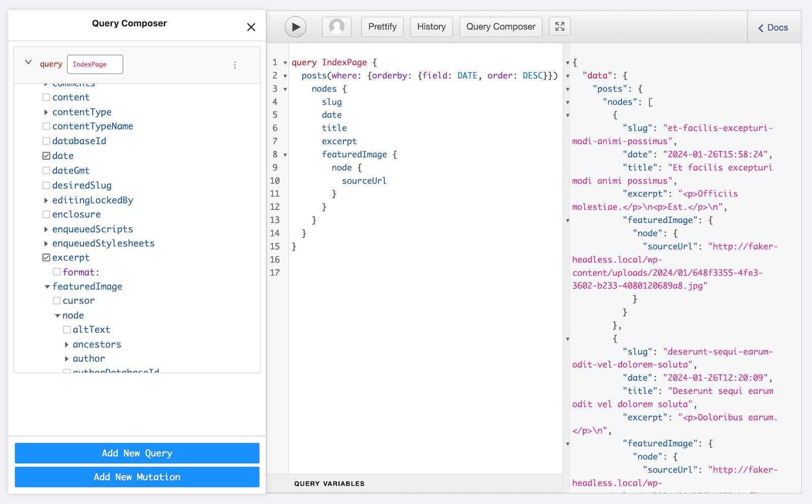Close the Query Composer panel
This screenshot has width=812, height=504.
(251, 27)
